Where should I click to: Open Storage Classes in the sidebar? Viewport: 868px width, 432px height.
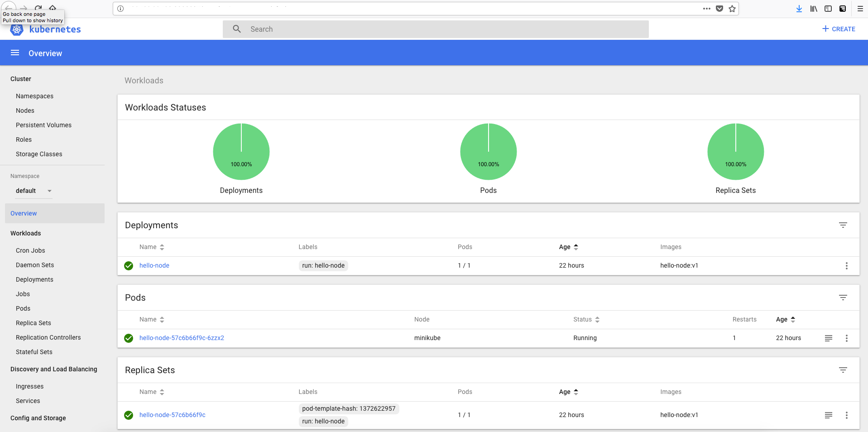tap(39, 154)
